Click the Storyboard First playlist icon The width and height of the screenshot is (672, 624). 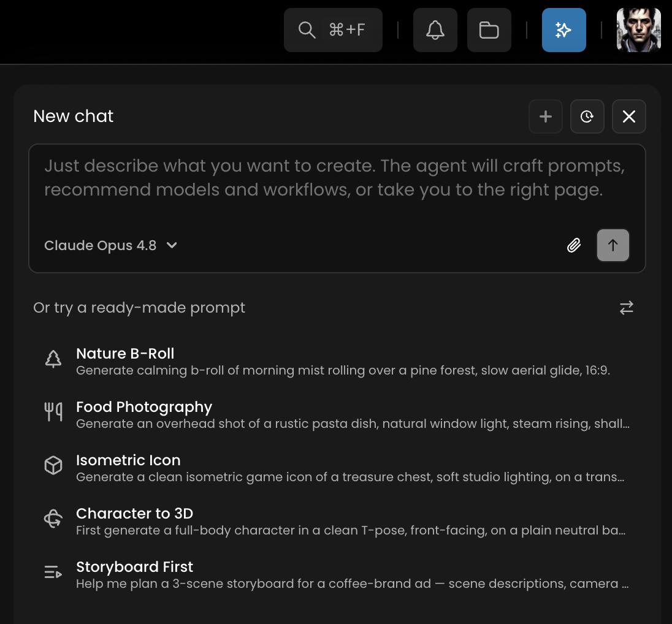point(53,572)
